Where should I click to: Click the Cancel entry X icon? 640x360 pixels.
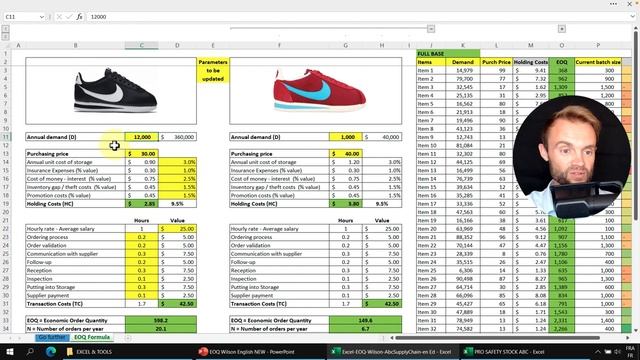click(x=59, y=17)
